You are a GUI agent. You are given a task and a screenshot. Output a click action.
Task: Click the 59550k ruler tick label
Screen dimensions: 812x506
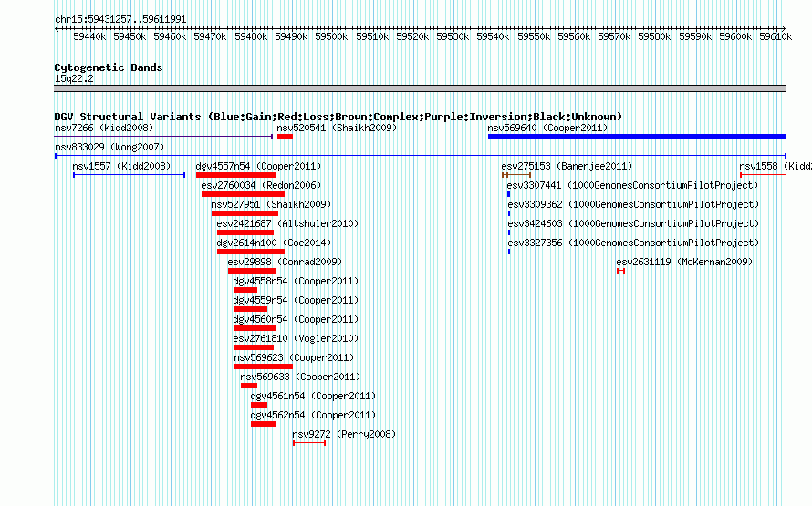click(534, 36)
